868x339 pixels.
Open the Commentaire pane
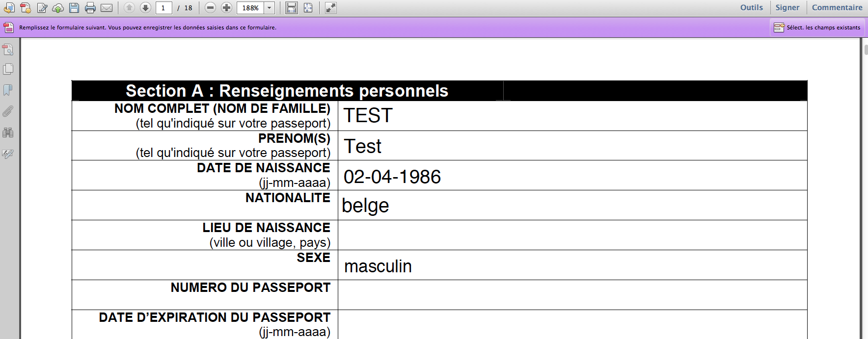pyautogui.click(x=837, y=8)
